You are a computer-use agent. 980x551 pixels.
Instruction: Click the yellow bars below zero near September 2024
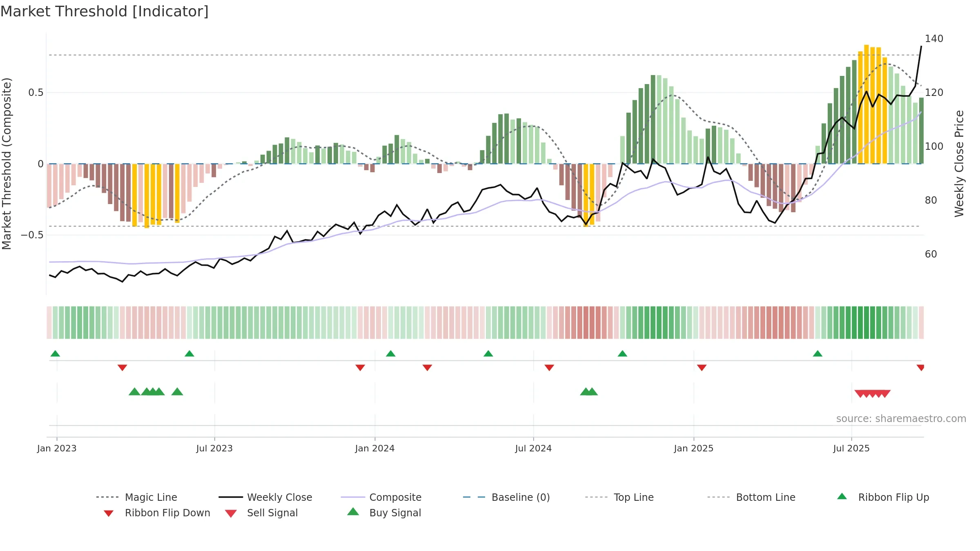[x=589, y=195]
